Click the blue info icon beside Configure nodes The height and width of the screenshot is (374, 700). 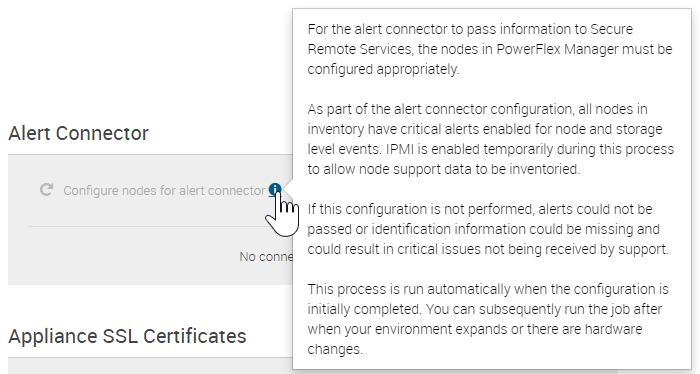pyautogui.click(x=275, y=189)
